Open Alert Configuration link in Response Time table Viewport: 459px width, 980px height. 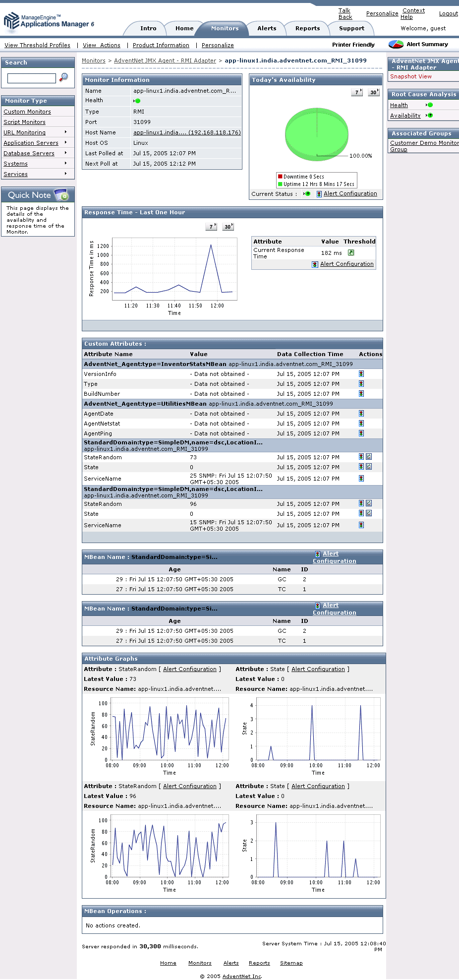coord(347,264)
